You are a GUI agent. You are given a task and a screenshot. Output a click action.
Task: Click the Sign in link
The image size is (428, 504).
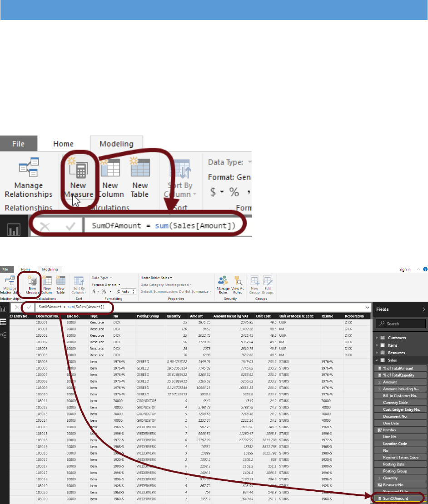405,269
